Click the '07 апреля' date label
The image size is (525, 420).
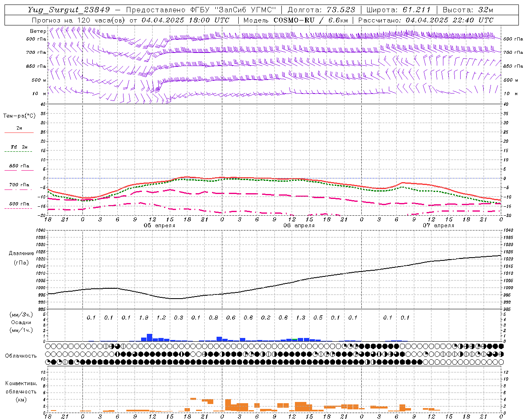point(438,226)
